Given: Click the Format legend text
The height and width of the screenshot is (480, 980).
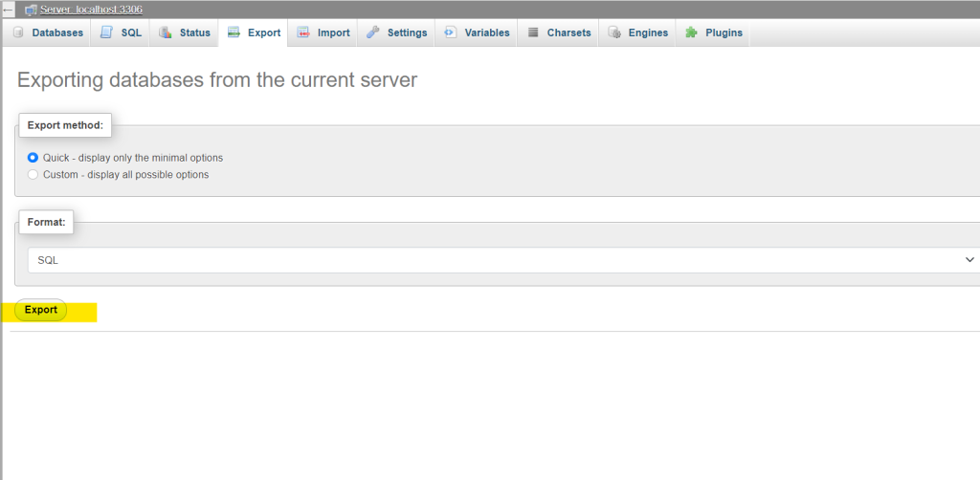Looking at the screenshot, I should 46,222.
